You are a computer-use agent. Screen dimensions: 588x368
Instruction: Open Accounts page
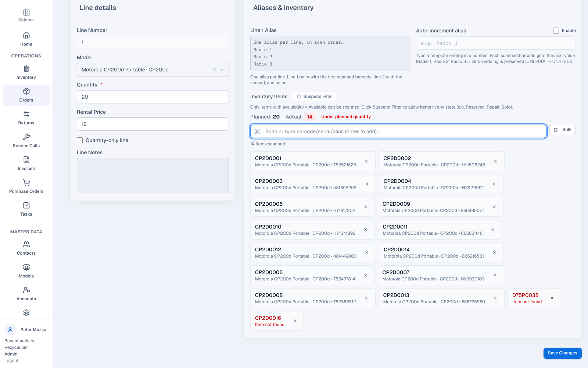point(26,294)
